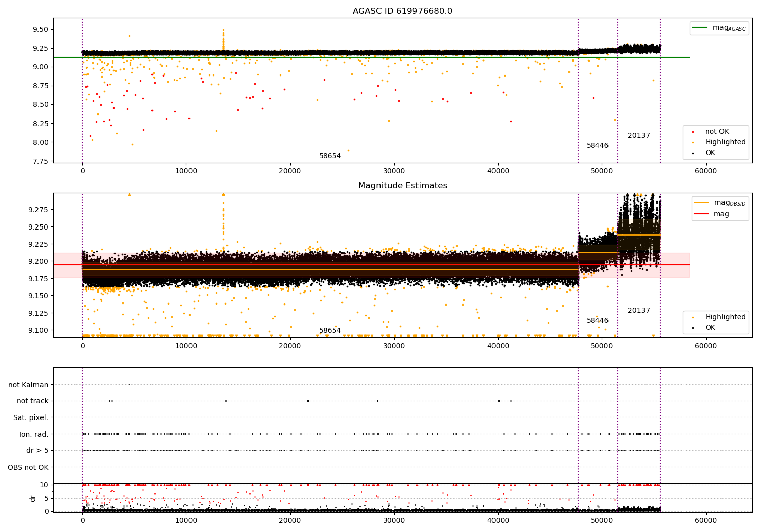Click 50000 x-axis tick of Magnitude Estimates plot

tap(602, 346)
